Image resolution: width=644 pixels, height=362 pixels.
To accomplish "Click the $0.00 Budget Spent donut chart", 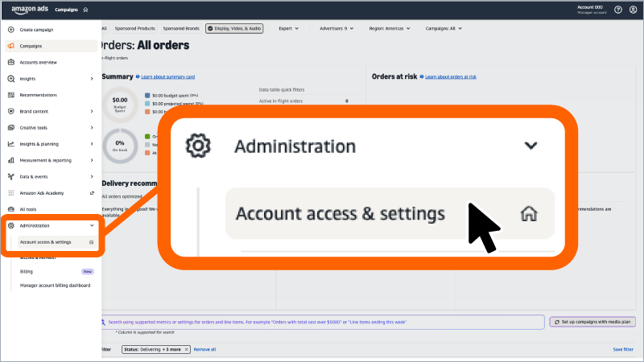I will (x=120, y=105).
